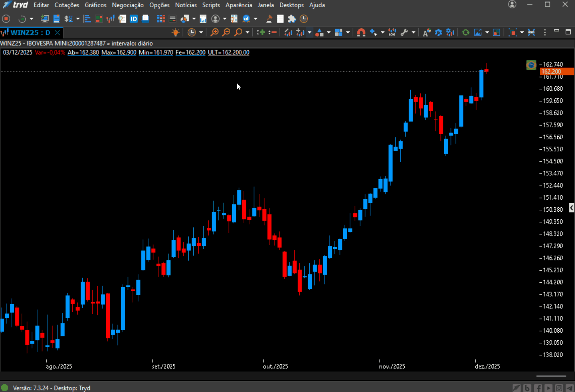
Task: Click the dollar hourglass icon
Action: pyautogui.click(x=68, y=19)
